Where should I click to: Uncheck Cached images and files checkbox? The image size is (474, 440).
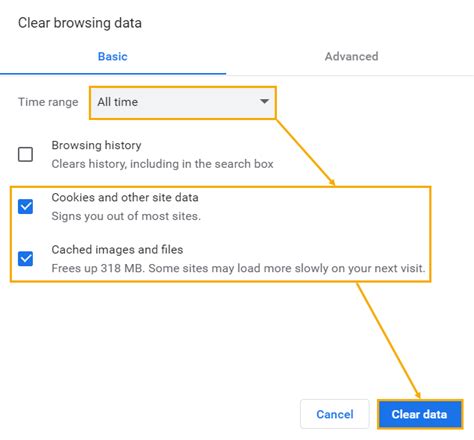[25, 259]
